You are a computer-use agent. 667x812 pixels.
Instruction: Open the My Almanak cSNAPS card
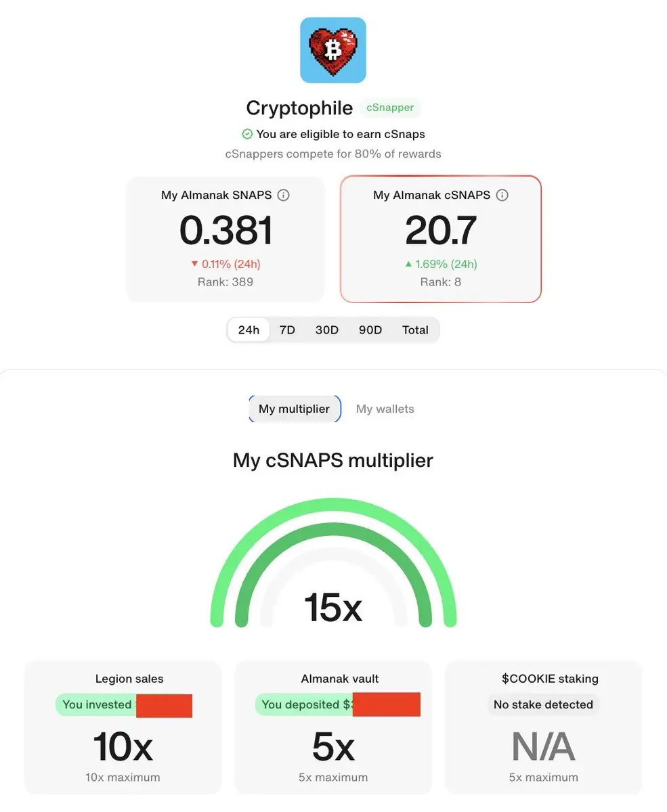[441, 239]
